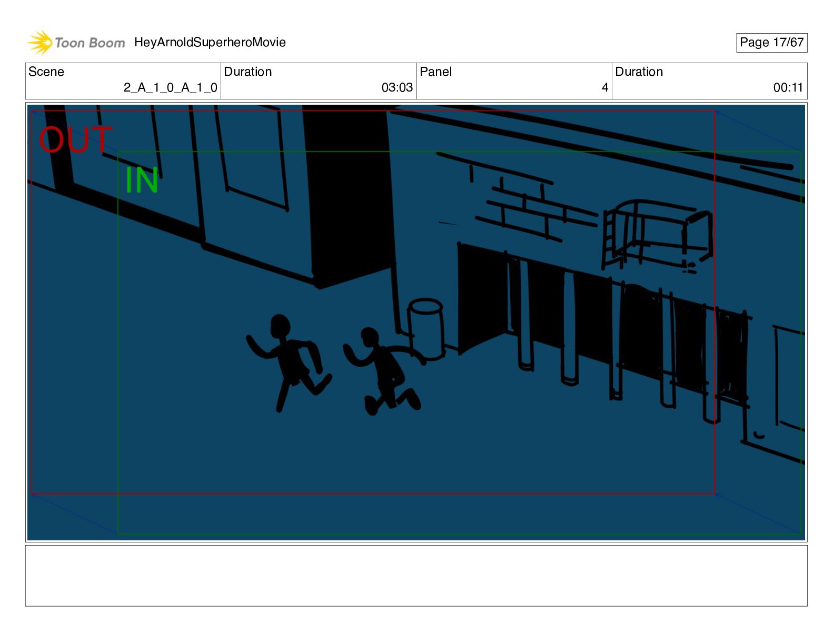This screenshot has width=834, height=644.
Task: Click the green IN camera label
Action: [142, 180]
